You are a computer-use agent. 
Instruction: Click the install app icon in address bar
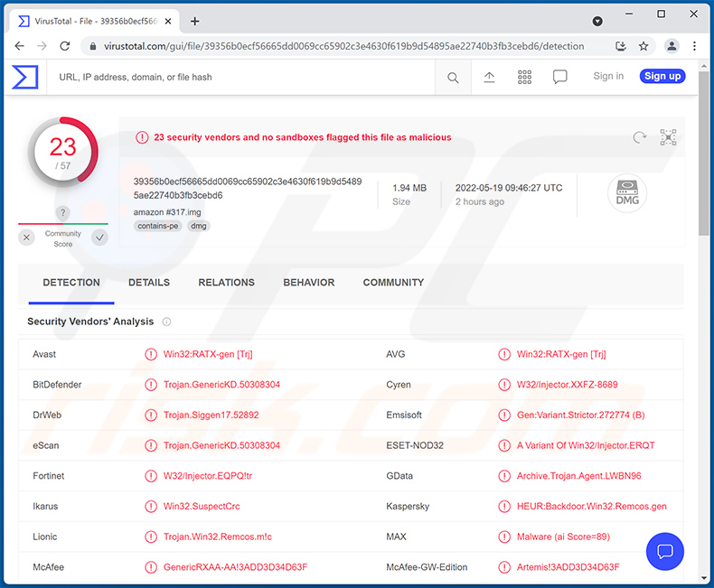(x=621, y=46)
